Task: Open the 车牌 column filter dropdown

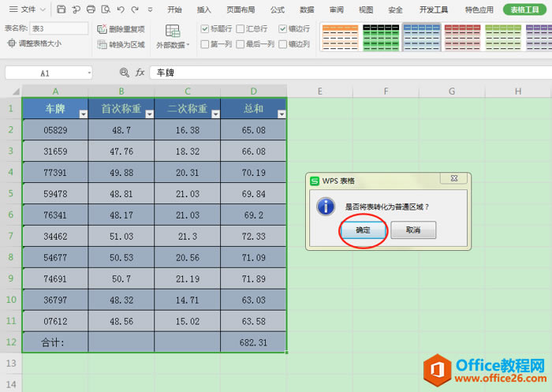Action: pyautogui.click(x=83, y=114)
